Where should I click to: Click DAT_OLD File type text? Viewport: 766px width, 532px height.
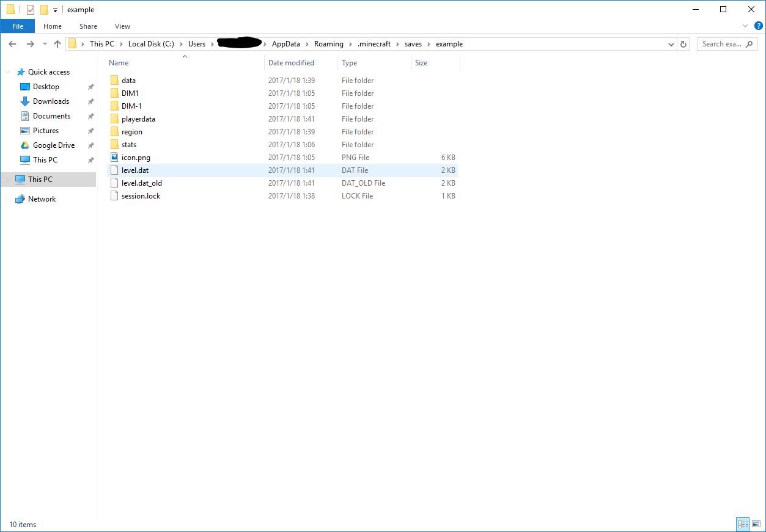tap(363, 183)
